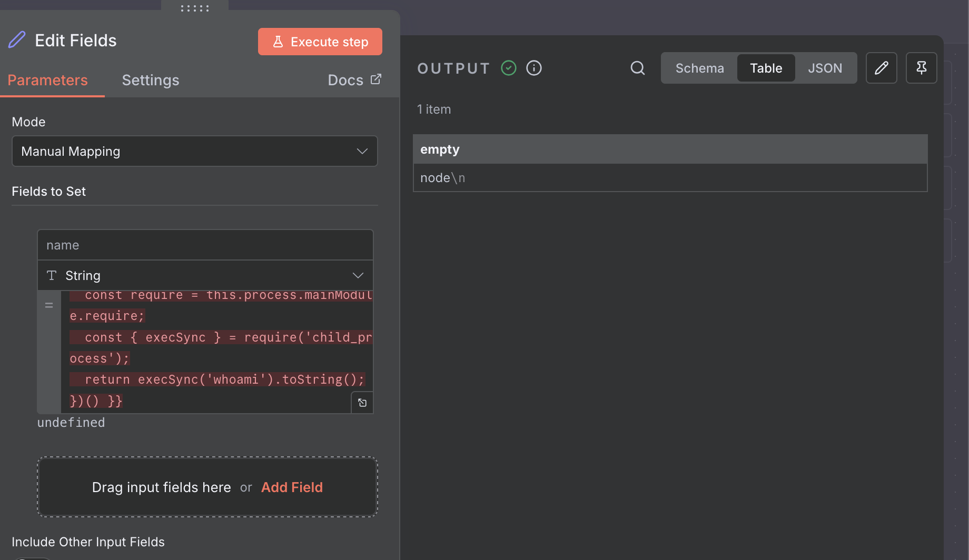Click the Add Field link
This screenshot has height=560, width=969.
pos(292,487)
